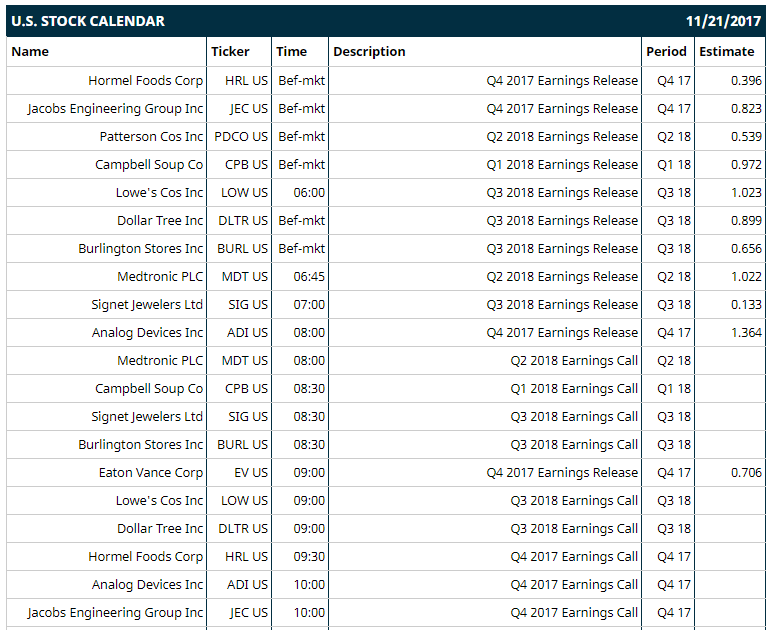This screenshot has width=774, height=630.
Task: Click Q1 2018 Earnings Call description
Action: point(574,389)
